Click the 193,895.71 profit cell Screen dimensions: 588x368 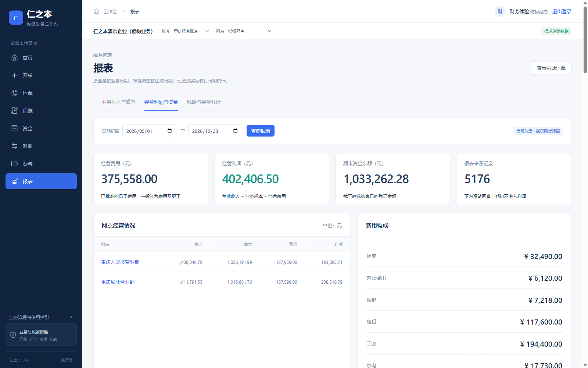(331, 262)
